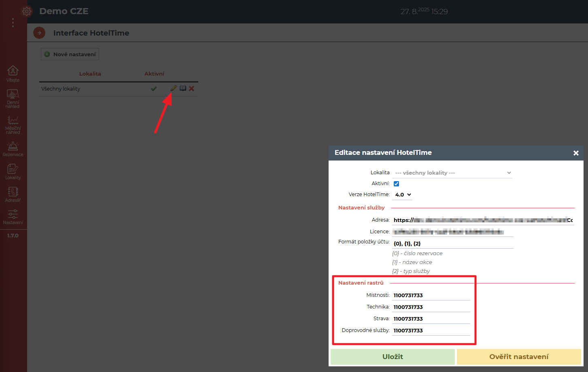Open the Verze HotelTime dropdown

[403, 194]
